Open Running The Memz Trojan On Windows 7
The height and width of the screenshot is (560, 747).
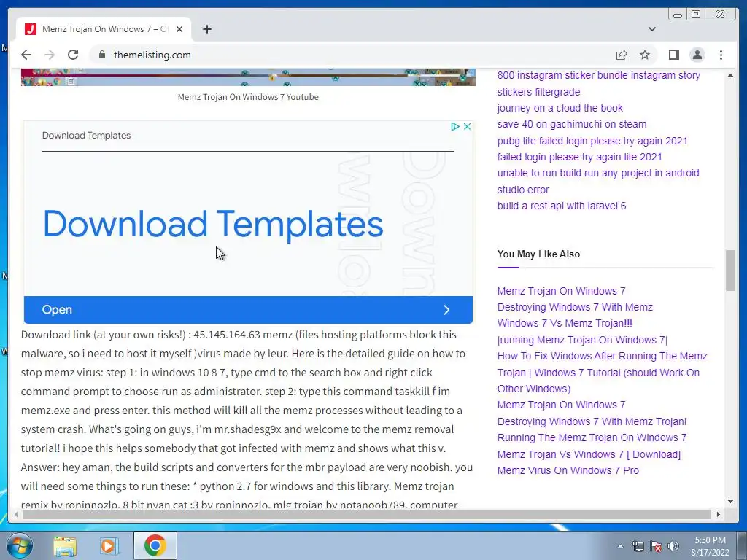click(x=592, y=437)
